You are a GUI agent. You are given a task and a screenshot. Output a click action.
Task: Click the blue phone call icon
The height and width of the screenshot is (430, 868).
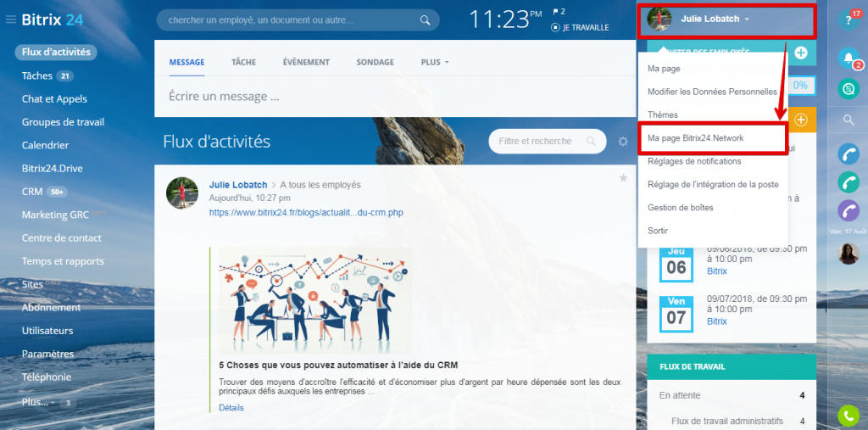[848, 154]
